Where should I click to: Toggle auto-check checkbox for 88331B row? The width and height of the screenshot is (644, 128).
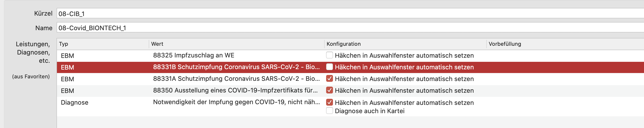coord(329,67)
